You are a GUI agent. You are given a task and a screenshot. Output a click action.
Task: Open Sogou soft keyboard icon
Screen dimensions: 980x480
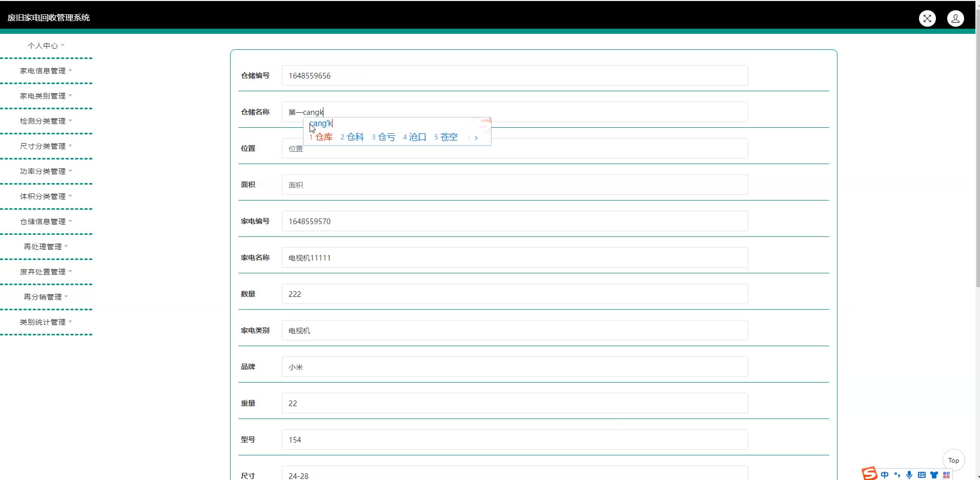point(922,475)
